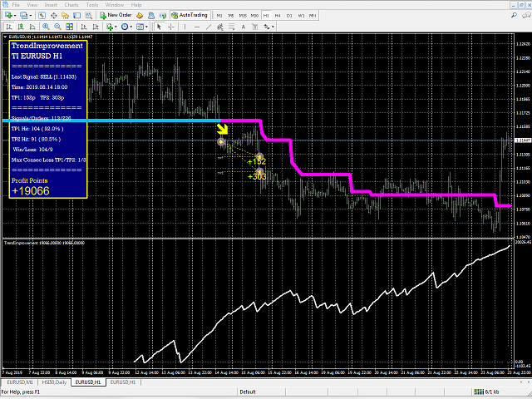The height and width of the screenshot is (399, 532).
Task: Toggle the AutoTrading button
Action: click(x=189, y=15)
